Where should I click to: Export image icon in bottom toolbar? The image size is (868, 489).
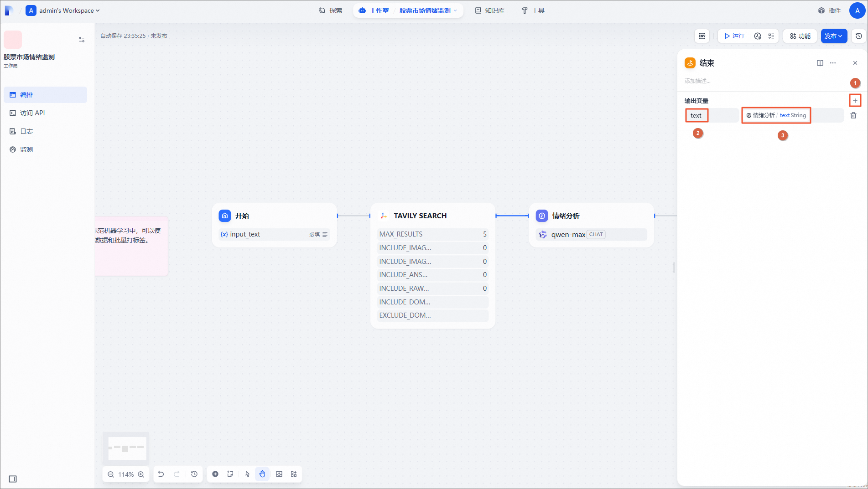coord(279,474)
